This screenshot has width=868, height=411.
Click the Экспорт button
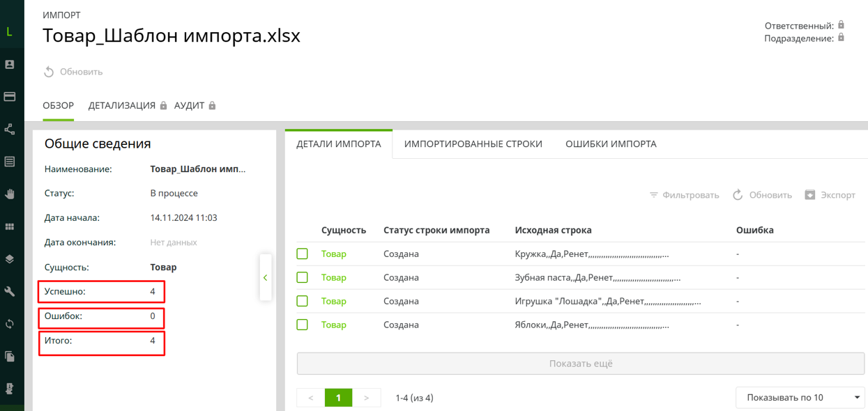pos(830,195)
